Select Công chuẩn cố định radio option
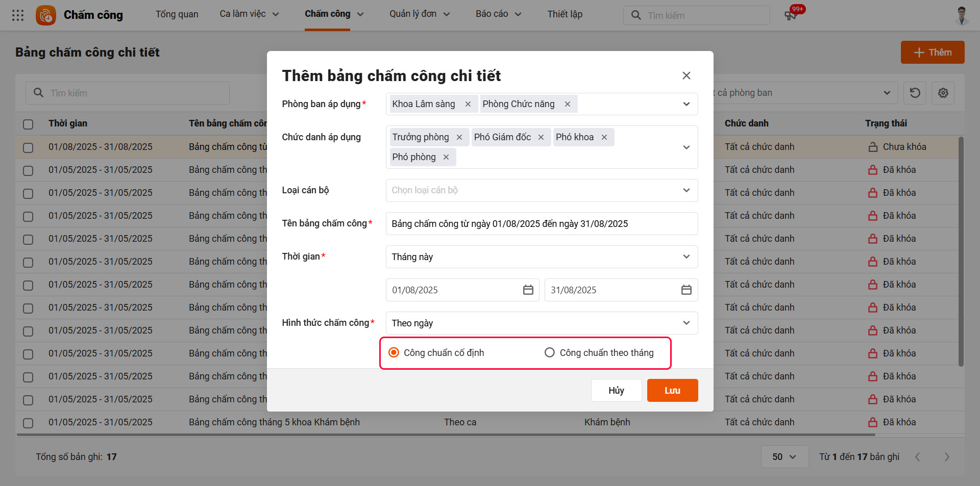This screenshot has width=980, height=486. [x=394, y=353]
